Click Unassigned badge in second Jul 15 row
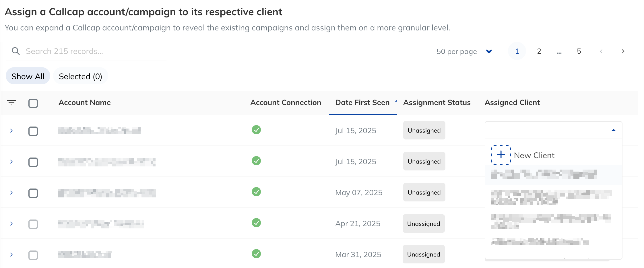Viewport: 644px width, 268px height. (424, 161)
